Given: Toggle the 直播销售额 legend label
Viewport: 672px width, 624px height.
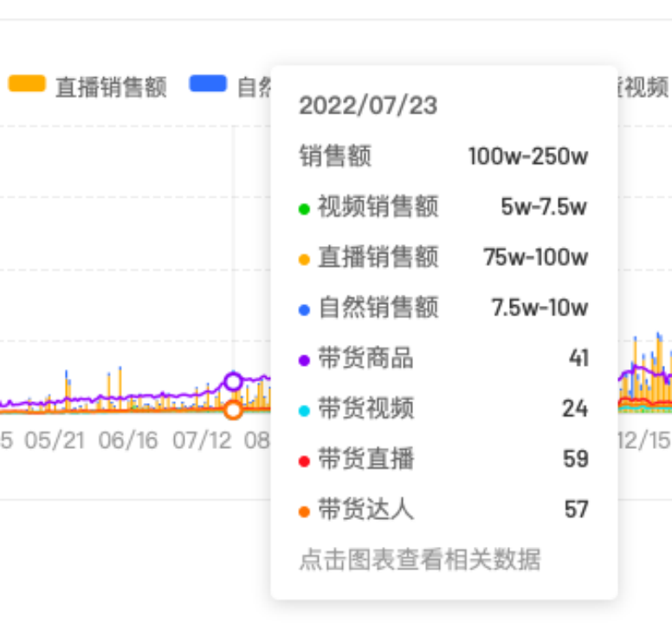Looking at the screenshot, I should coord(110,87).
